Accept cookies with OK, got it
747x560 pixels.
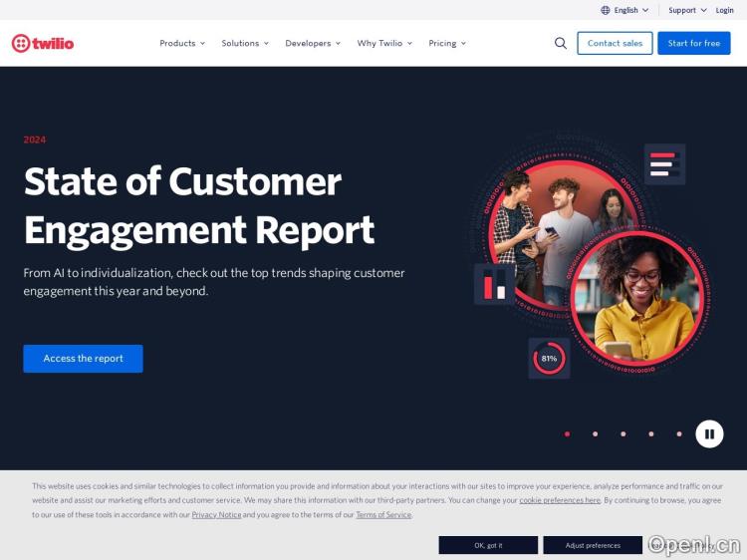pos(488,545)
